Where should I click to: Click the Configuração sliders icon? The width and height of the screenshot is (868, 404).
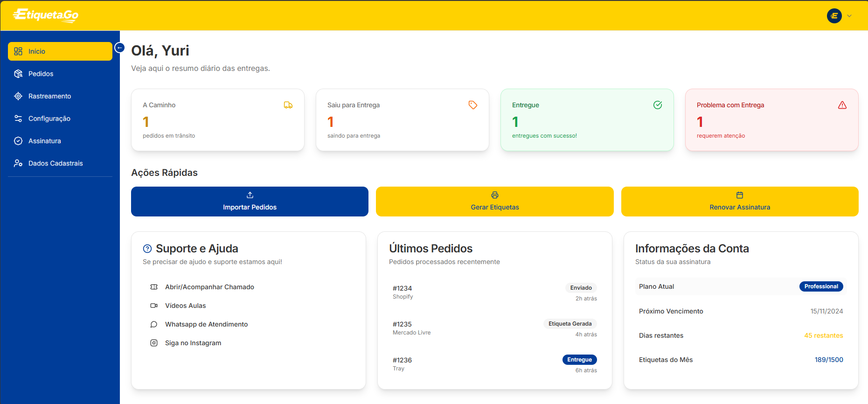pos(18,118)
